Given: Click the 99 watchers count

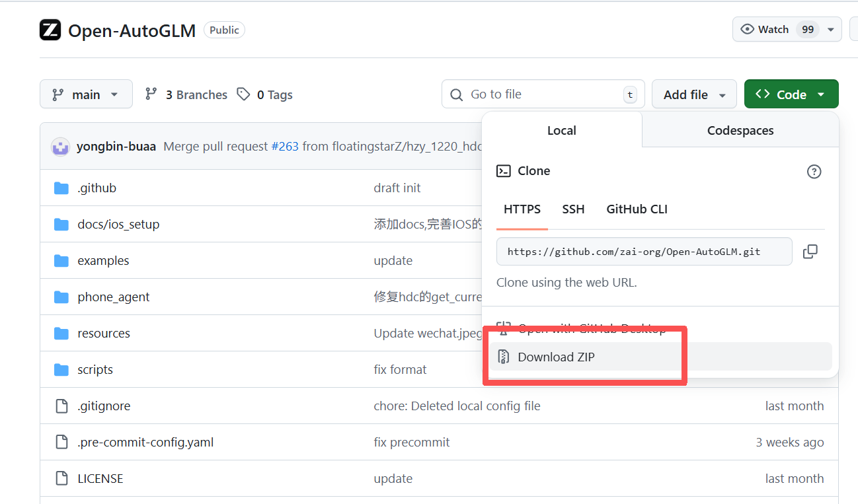Looking at the screenshot, I should tap(808, 29).
